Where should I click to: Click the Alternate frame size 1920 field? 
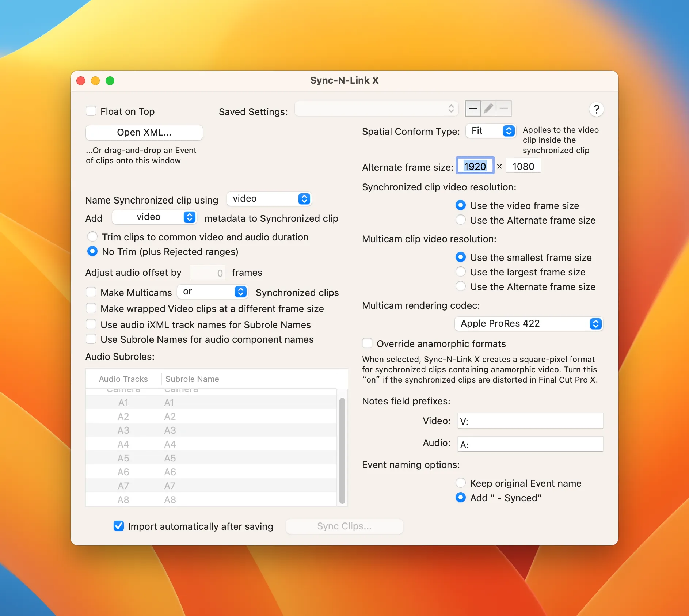pyautogui.click(x=475, y=166)
